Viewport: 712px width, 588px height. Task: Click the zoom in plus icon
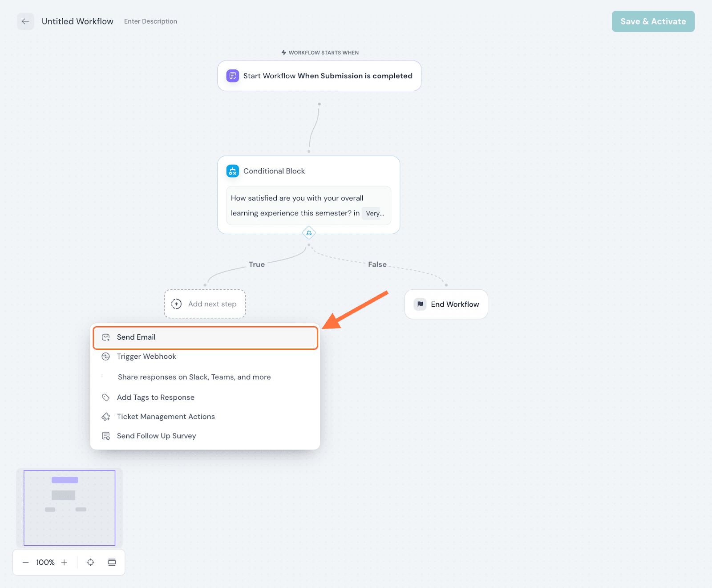(65, 562)
